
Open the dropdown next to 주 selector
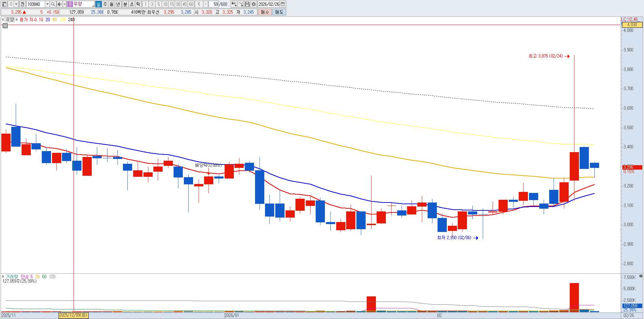[x=16, y=4]
